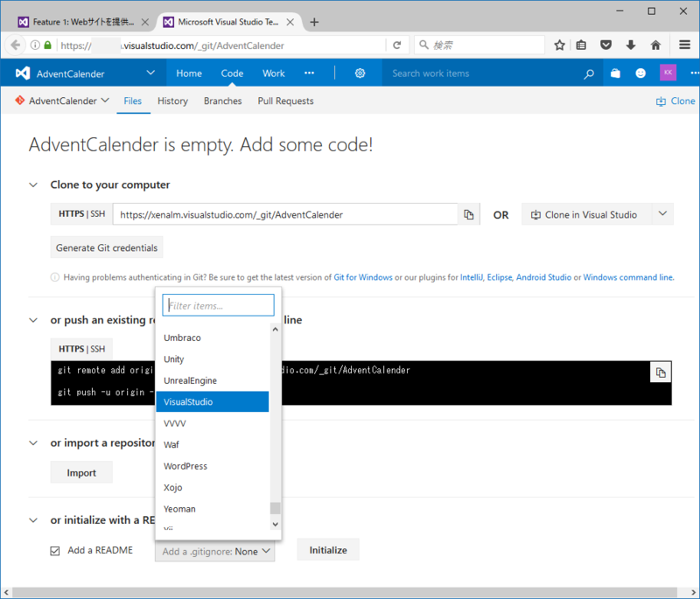
Task: Switch to the Branches tab
Action: [223, 101]
